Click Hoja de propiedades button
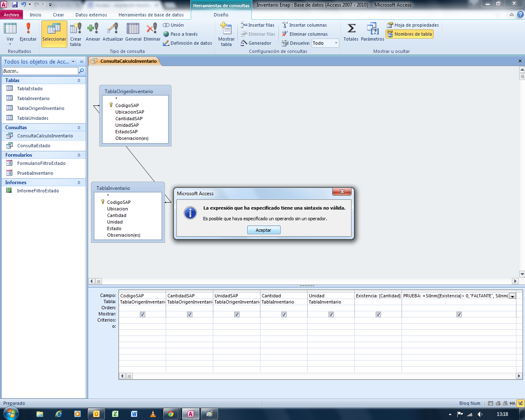 click(413, 25)
